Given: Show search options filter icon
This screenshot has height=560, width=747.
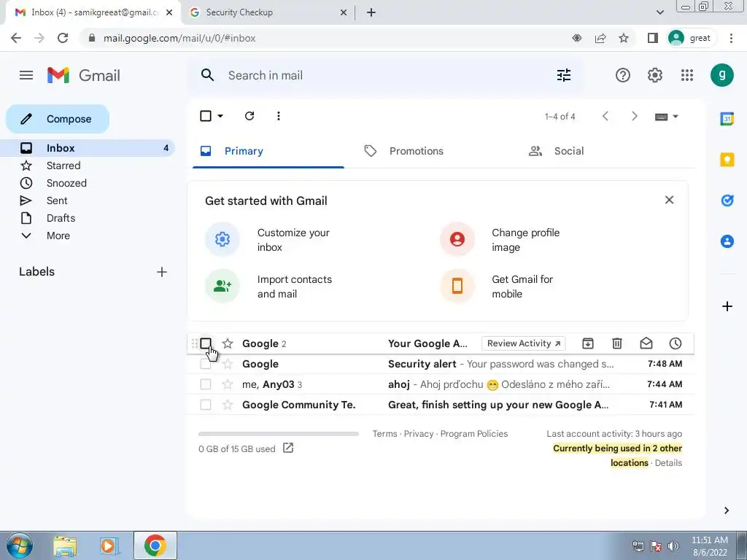Looking at the screenshot, I should [x=564, y=75].
